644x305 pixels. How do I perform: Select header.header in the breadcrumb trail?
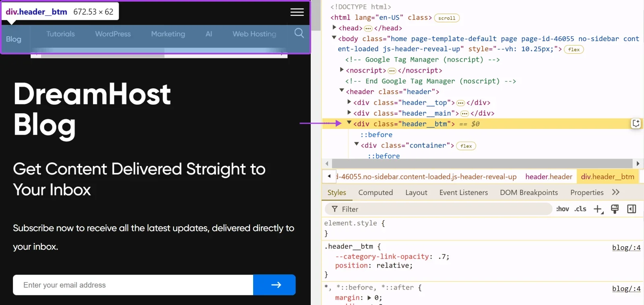point(549,176)
